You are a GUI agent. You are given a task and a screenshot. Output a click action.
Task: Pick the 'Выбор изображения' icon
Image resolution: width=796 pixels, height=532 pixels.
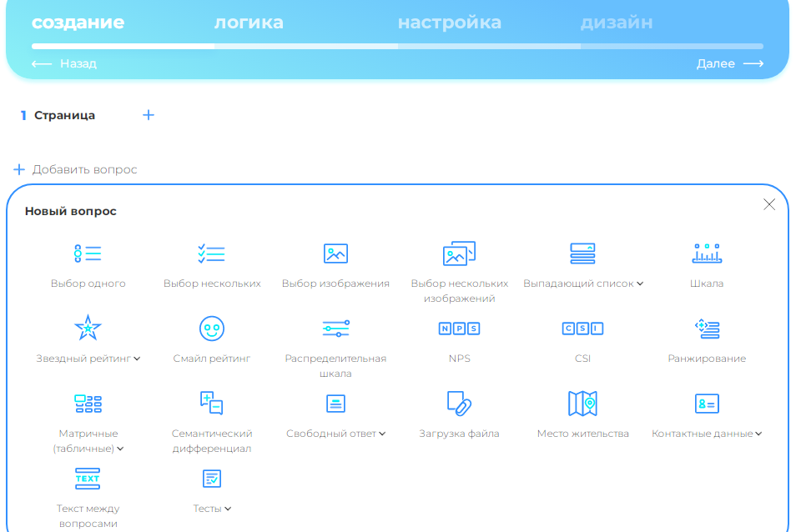pyautogui.click(x=335, y=253)
